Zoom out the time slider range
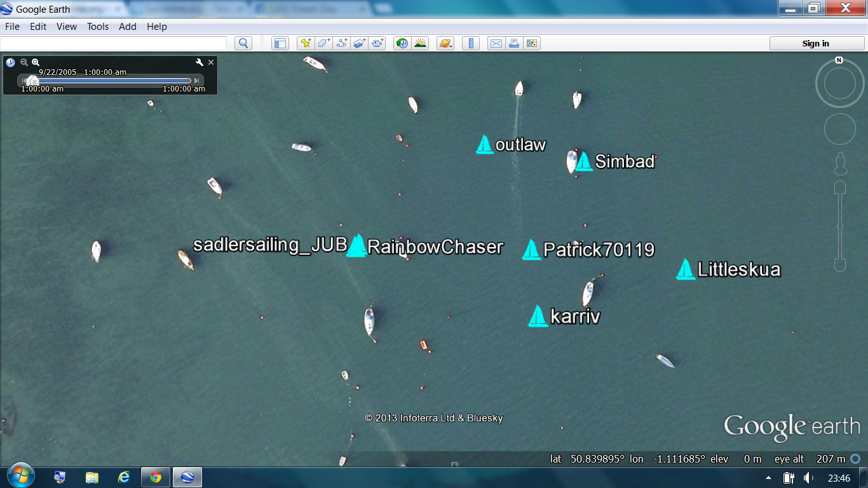 pyautogui.click(x=24, y=62)
